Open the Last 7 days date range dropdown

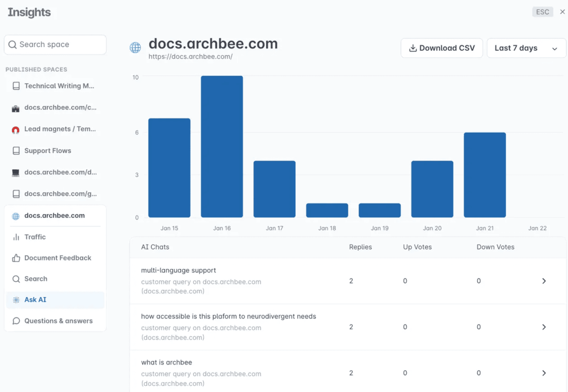pyautogui.click(x=526, y=48)
